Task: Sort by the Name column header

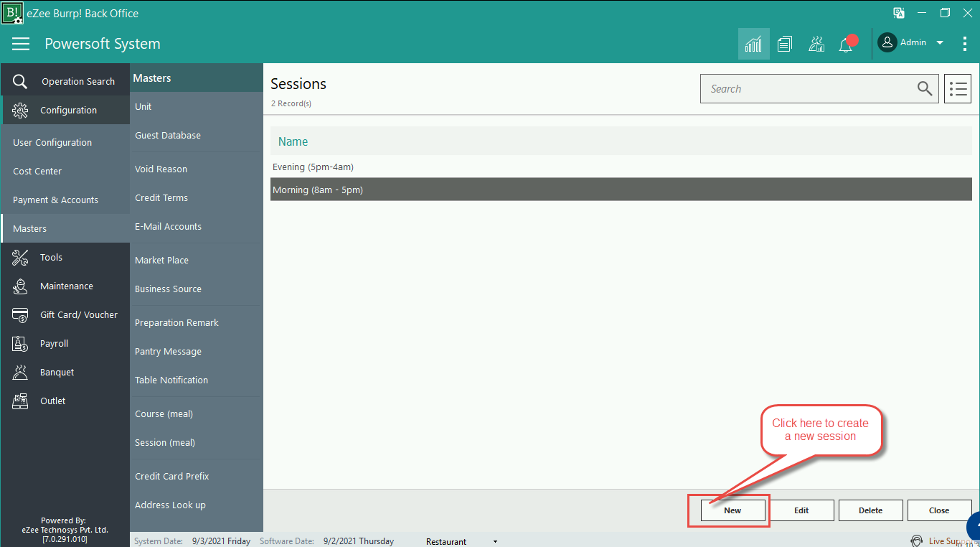Action: (293, 142)
